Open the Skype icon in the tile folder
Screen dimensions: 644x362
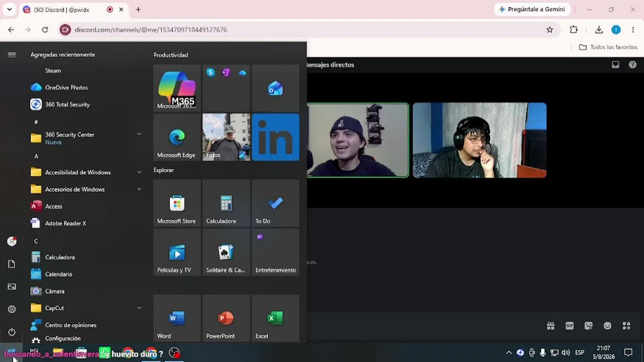(210, 72)
